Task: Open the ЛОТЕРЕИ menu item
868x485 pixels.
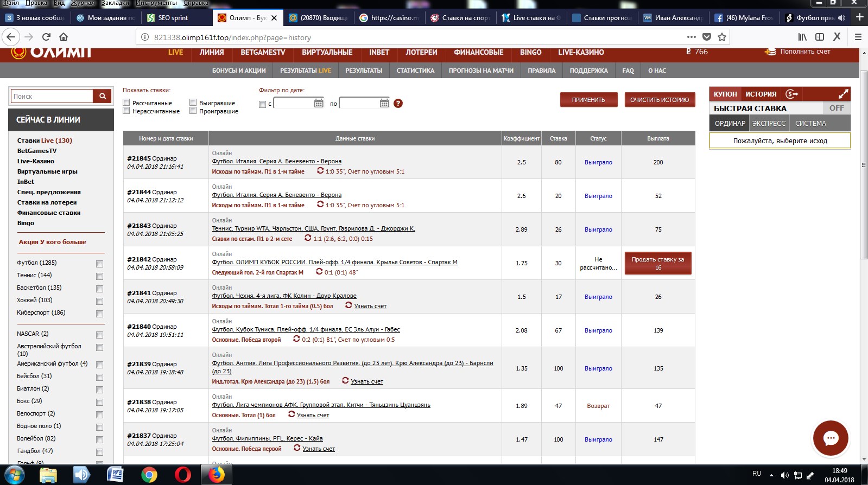Action: point(421,52)
